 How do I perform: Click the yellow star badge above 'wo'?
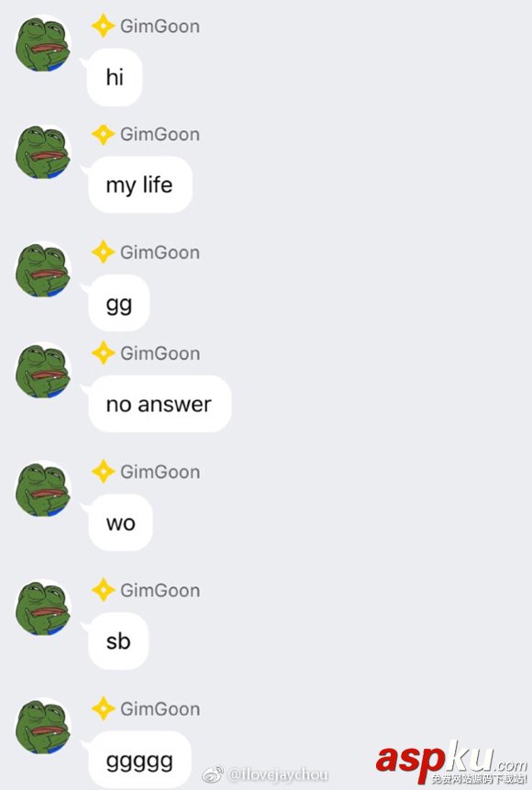pos(104,472)
